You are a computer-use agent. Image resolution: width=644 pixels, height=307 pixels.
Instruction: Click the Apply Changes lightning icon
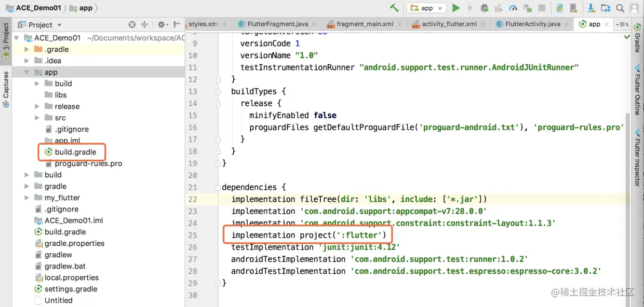click(x=470, y=8)
